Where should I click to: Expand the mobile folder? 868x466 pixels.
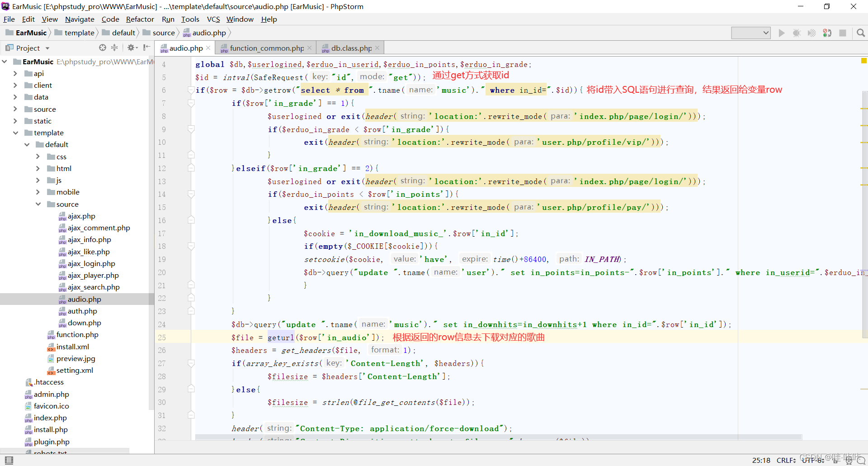[x=38, y=192]
